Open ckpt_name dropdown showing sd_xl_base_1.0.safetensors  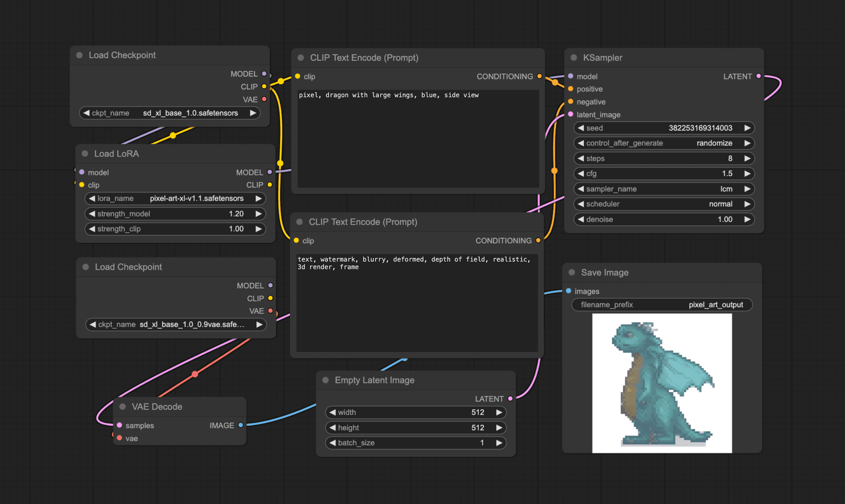click(x=169, y=113)
